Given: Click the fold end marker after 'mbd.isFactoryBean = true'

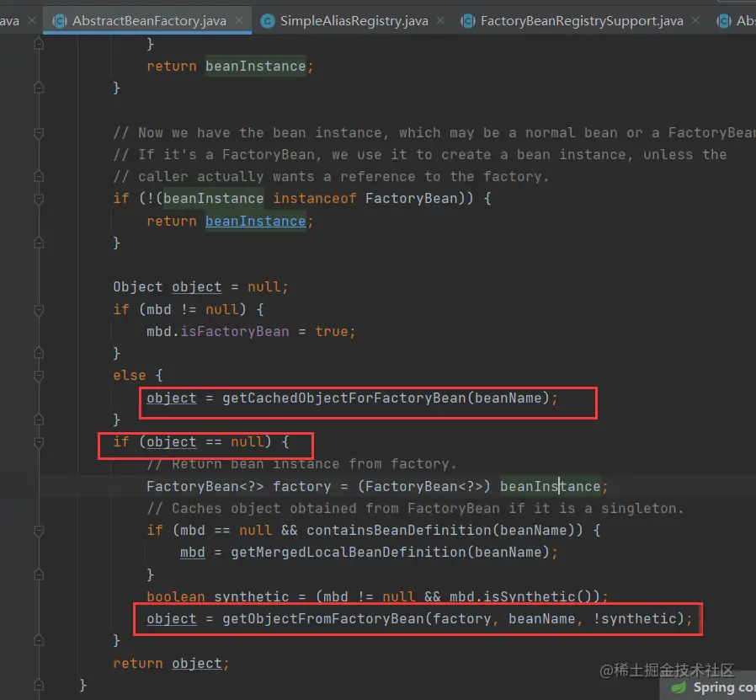Looking at the screenshot, I should point(39,353).
